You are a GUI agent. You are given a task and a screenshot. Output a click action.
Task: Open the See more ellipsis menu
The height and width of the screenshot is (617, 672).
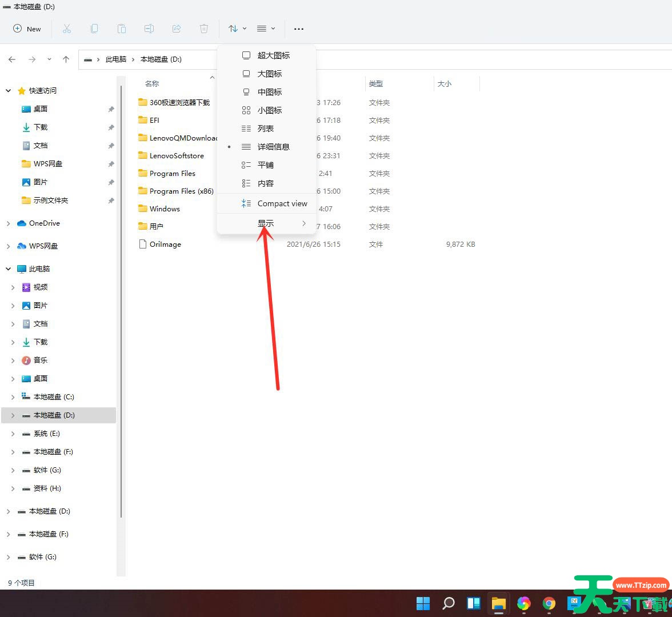tap(299, 29)
